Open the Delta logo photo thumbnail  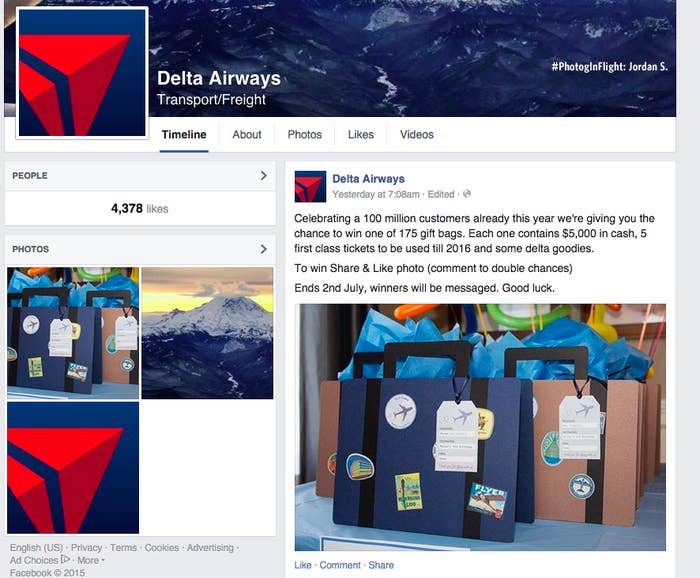[73, 468]
